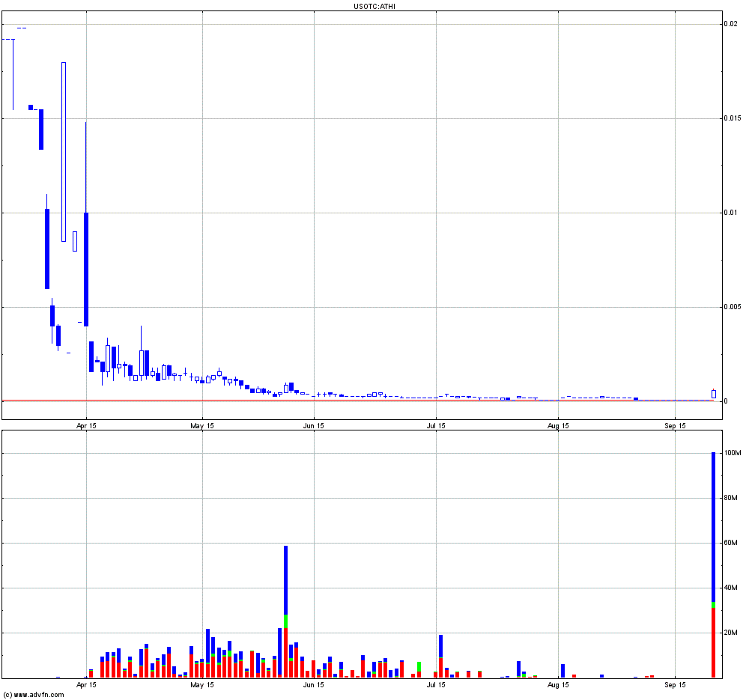The height and width of the screenshot is (700, 749).
Task: Click the Sep 15 label under volume chart
Action: pyautogui.click(x=675, y=685)
